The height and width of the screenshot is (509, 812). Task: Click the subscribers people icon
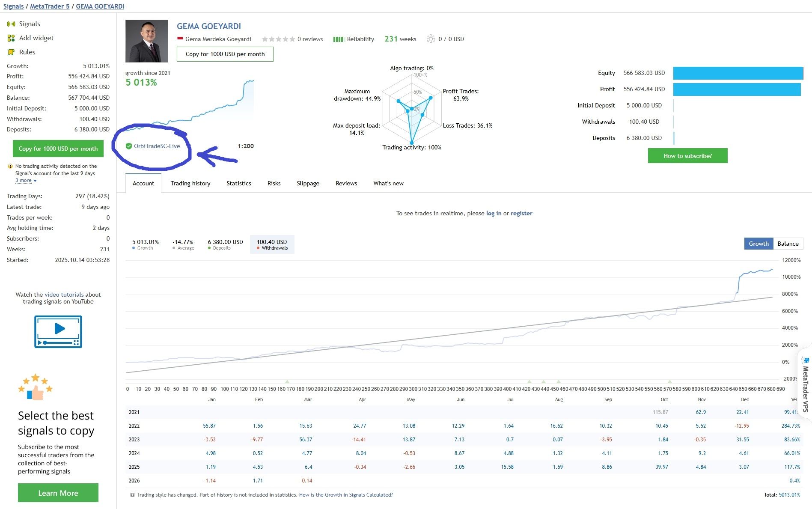(431, 39)
